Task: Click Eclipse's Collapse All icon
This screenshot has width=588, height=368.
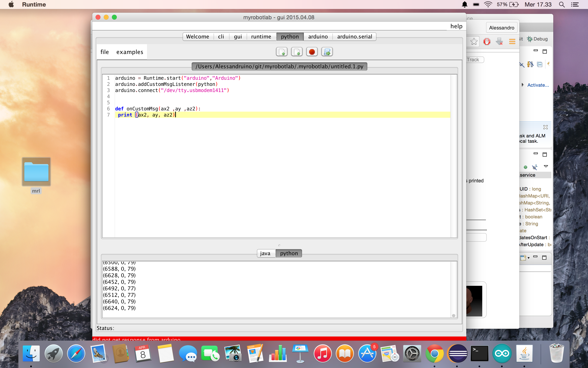Action: (540, 64)
